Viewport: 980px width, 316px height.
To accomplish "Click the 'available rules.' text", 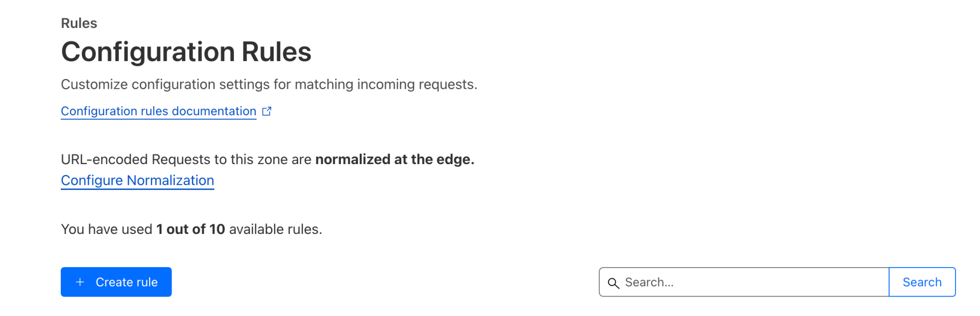I will coord(276,229).
